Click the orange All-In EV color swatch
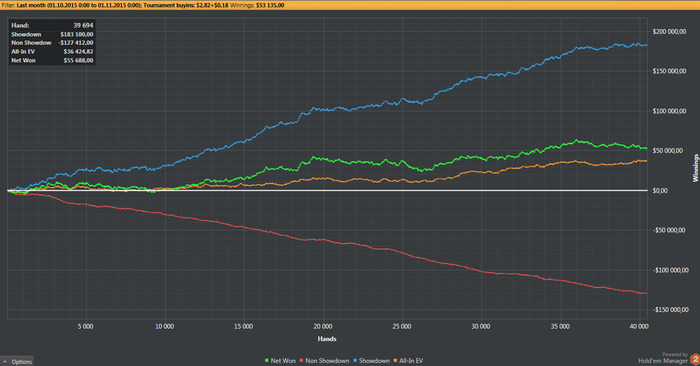Image resolution: width=700 pixels, height=366 pixels. (x=396, y=361)
